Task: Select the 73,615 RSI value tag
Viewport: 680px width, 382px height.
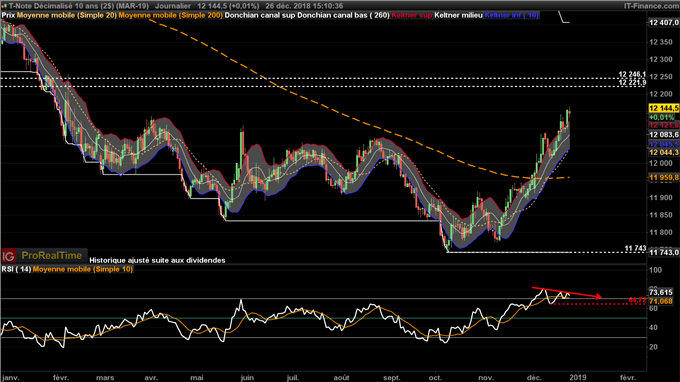Action: tap(661, 292)
